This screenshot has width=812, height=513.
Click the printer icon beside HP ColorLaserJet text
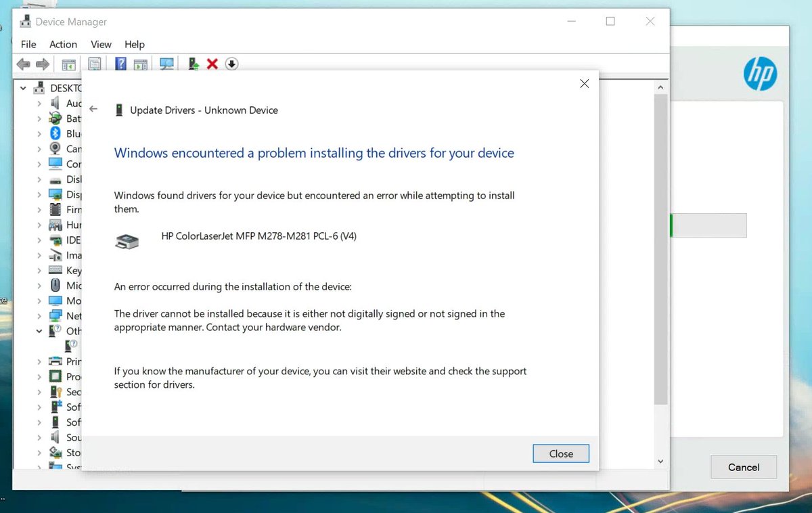point(127,241)
